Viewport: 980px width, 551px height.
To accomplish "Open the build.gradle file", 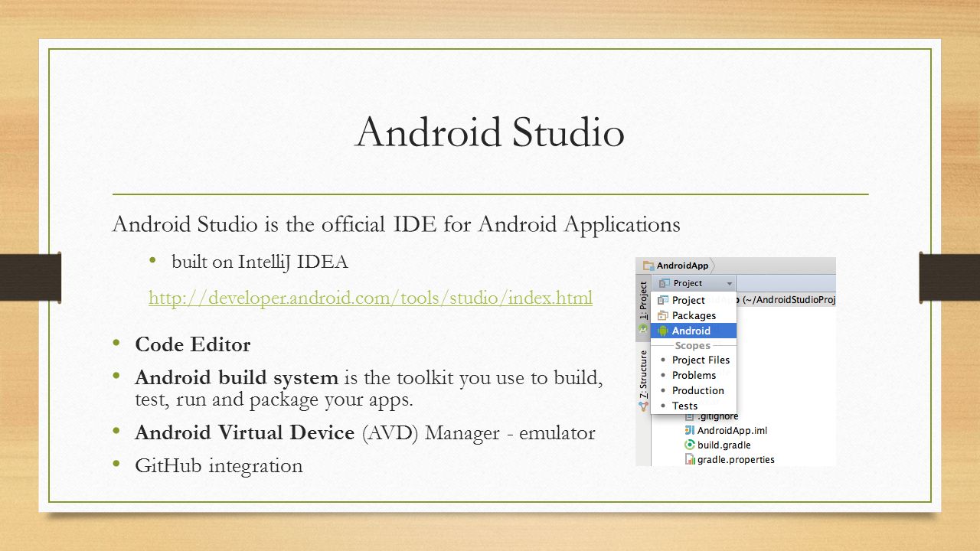I will coord(717,445).
